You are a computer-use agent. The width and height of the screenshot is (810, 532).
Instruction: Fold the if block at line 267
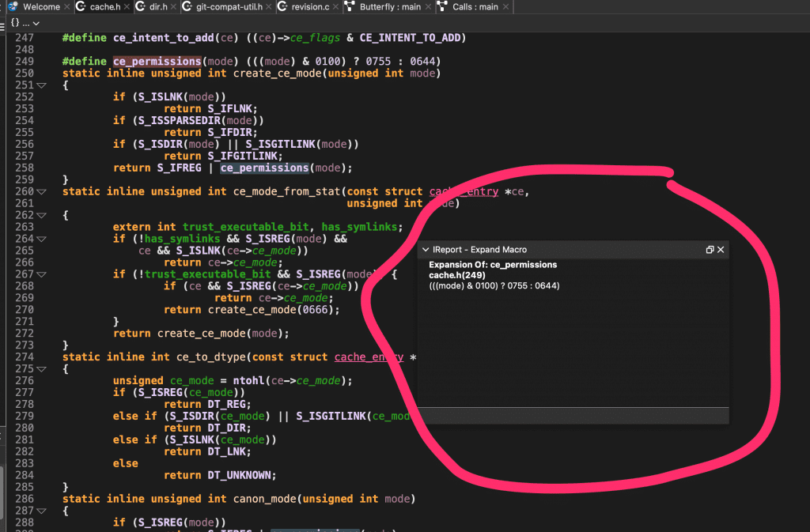[42, 274]
